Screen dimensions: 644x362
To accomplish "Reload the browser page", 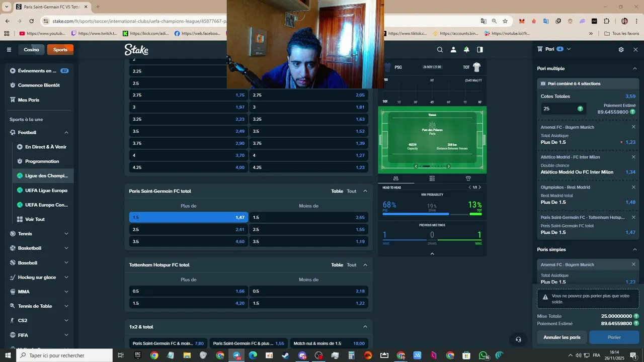I will 31,21.
